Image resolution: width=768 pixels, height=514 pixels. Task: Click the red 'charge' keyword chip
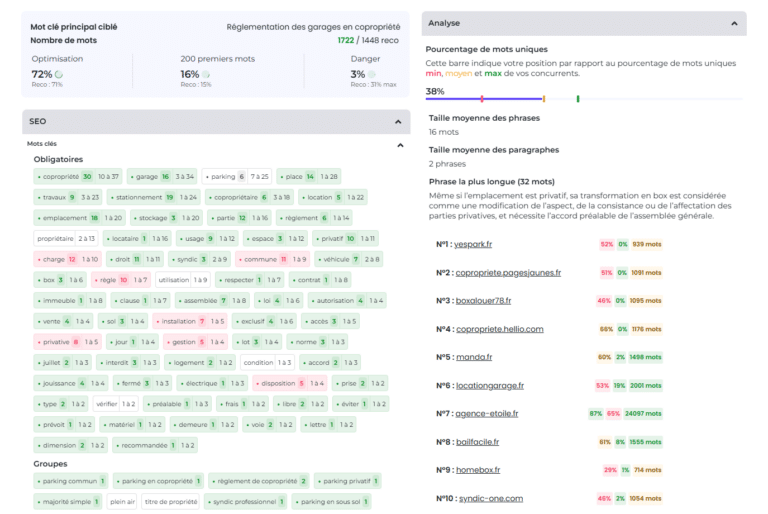pyautogui.click(x=69, y=259)
